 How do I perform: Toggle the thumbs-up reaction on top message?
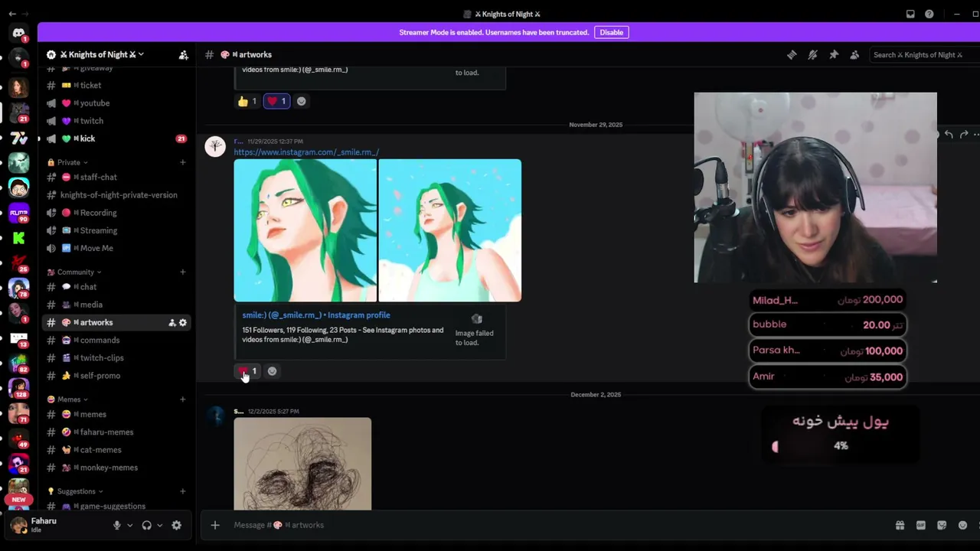(x=247, y=101)
